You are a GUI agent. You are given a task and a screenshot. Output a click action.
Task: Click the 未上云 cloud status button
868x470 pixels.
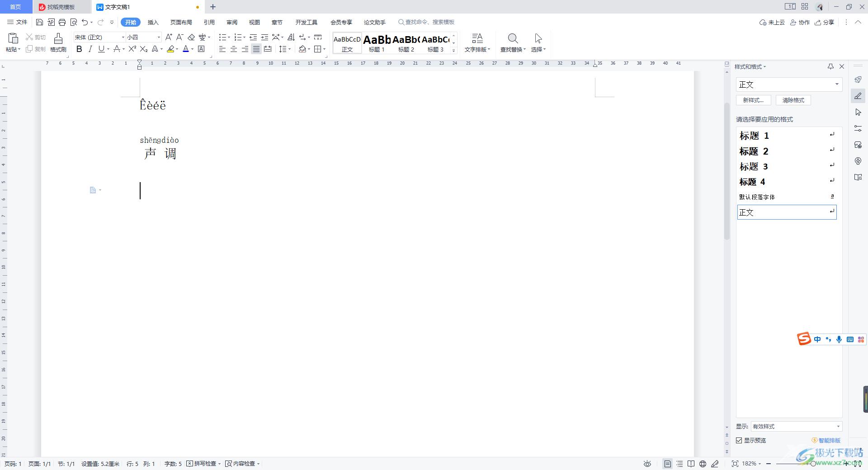[x=772, y=22]
